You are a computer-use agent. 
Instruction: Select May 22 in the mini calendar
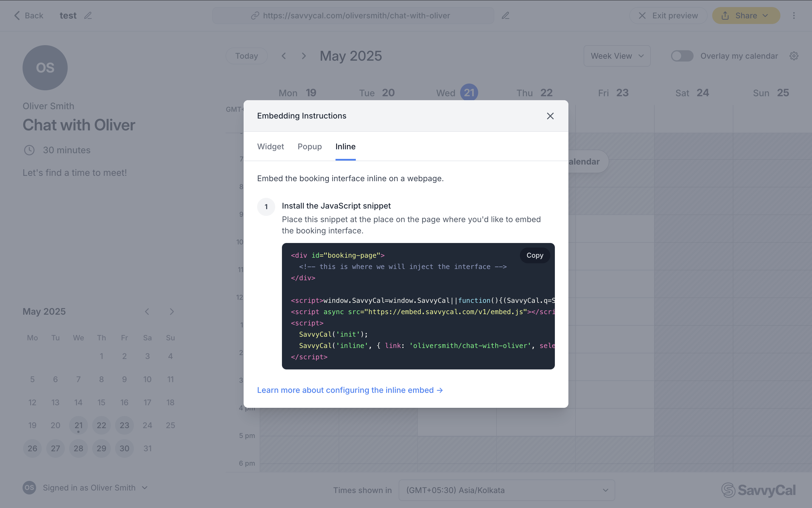(x=101, y=425)
